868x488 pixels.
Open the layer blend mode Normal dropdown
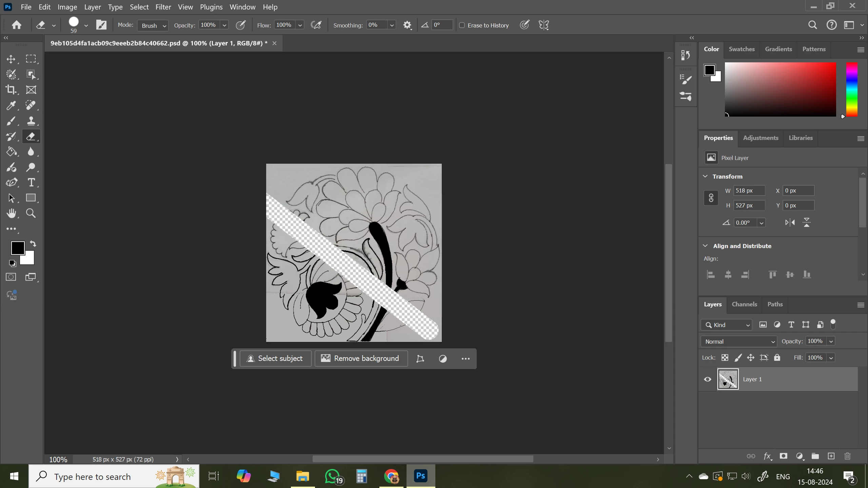pyautogui.click(x=738, y=342)
